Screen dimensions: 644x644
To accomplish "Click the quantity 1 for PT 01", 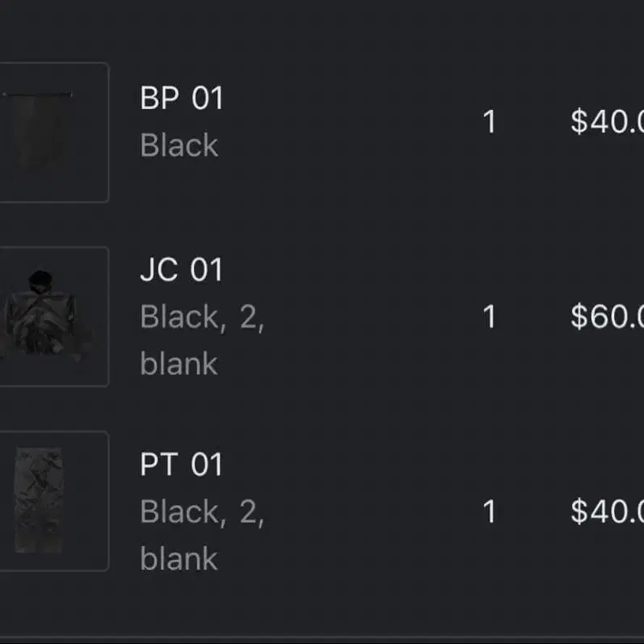I will (489, 511).
